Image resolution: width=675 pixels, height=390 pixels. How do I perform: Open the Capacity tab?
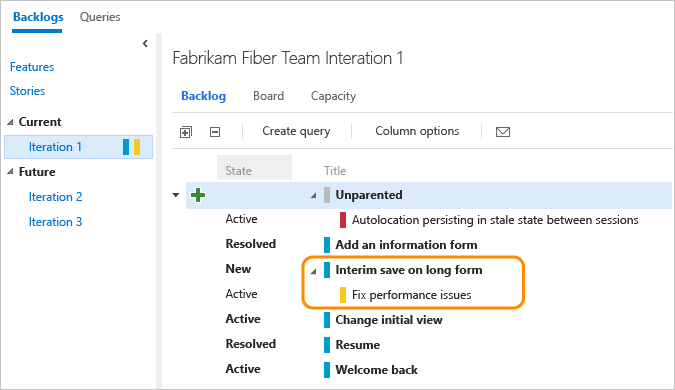click(334, 96)
